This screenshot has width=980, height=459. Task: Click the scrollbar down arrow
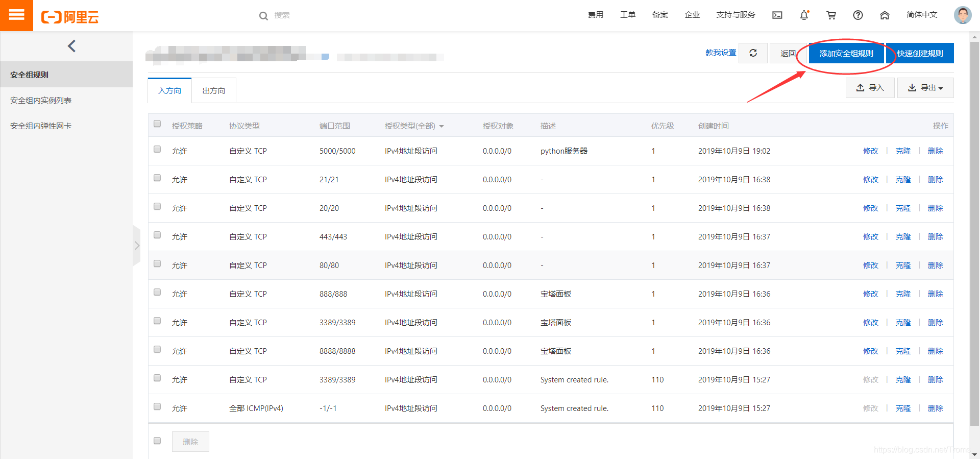(x=975, y=454)
